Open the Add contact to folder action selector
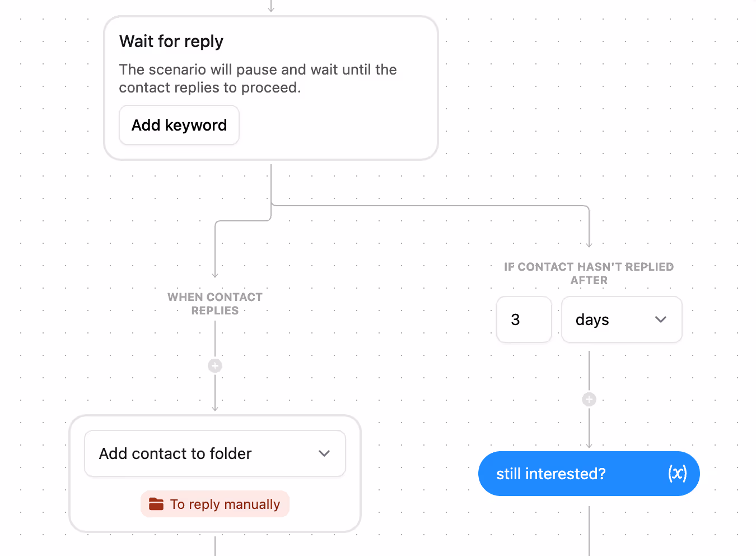The height and width of the screenshot is (556, 756). 215,453
